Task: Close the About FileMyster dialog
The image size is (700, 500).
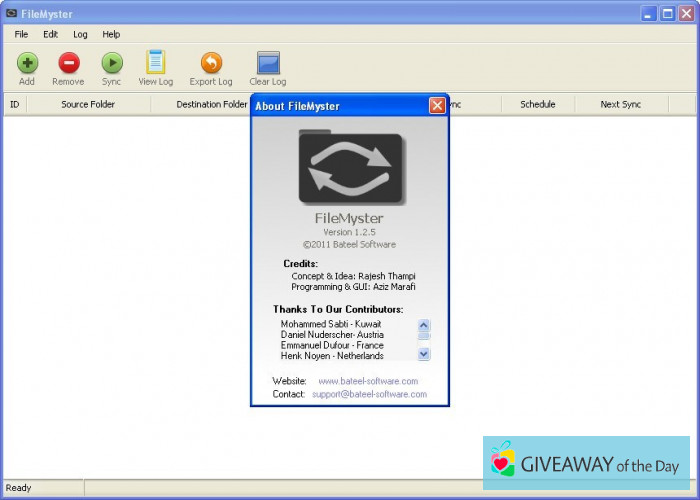Action: [x=437, y=105]
